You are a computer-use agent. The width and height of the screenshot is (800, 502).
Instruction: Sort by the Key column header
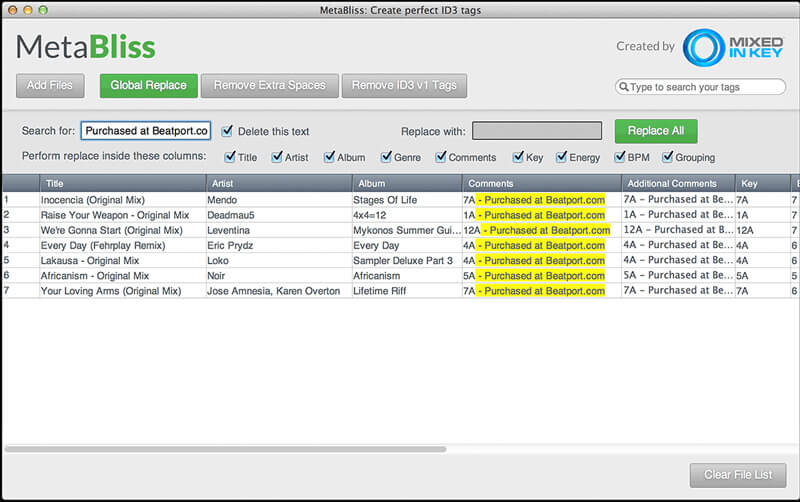[x=762, y=183]
